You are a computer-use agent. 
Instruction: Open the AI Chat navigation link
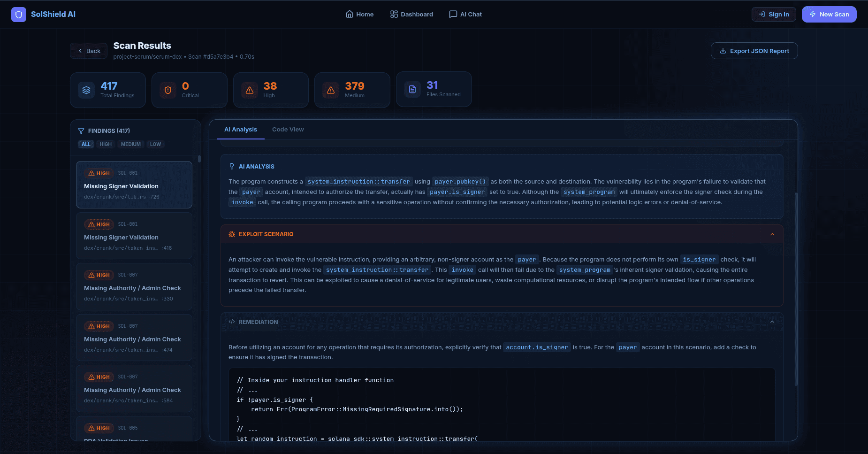(x=465, y=14)
